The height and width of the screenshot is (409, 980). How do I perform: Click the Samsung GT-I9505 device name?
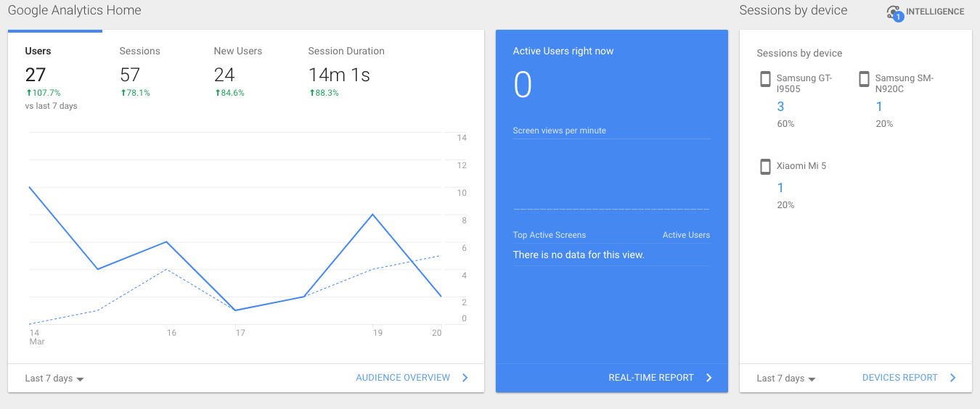804,84
